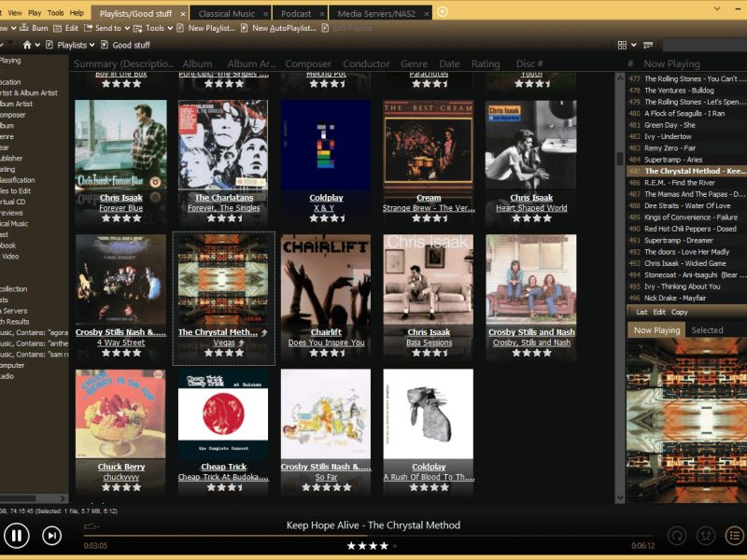Click the Edit button beside List and Copy
Viewport: 747px width, 560px height.
659,312
